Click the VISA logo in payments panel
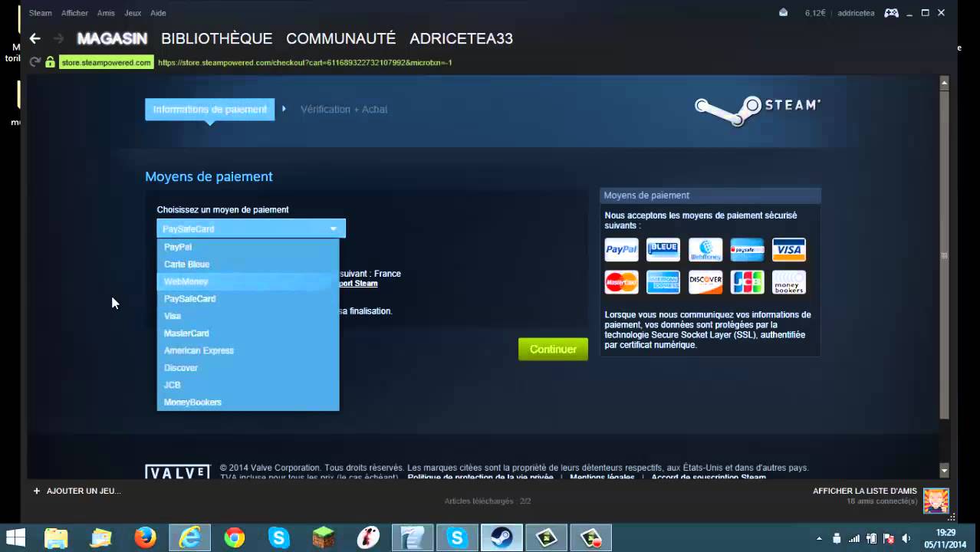The width and height of the screenshot is (980, 552). point(789,250)
